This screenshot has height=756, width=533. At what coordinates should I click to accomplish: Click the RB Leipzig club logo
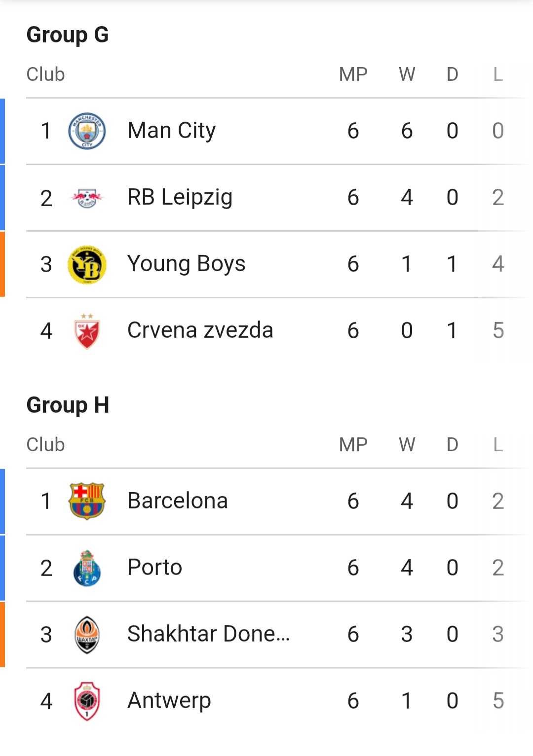pos(87,198)
